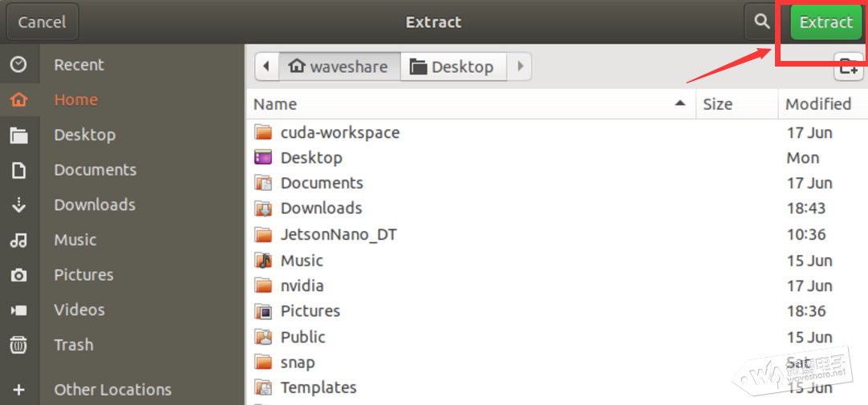
Task: Go back in the path bar with left arrow
Action: click(x=267, y=67)
